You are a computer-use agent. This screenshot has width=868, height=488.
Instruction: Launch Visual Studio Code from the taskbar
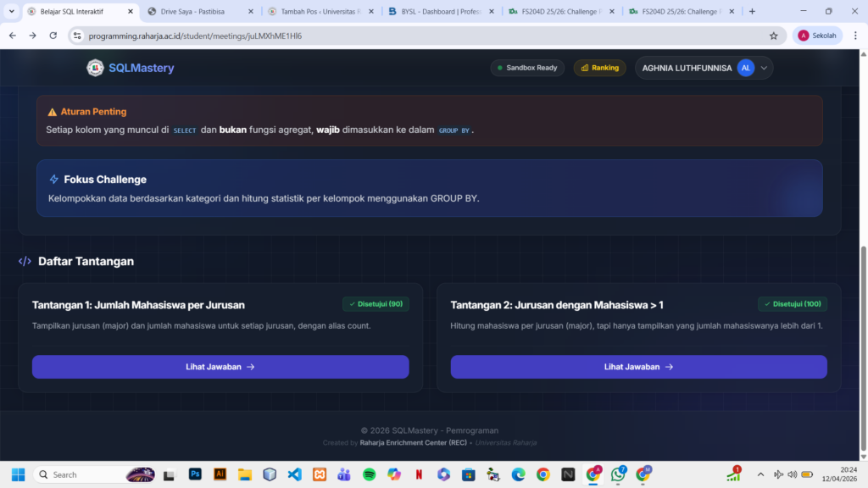294,474
